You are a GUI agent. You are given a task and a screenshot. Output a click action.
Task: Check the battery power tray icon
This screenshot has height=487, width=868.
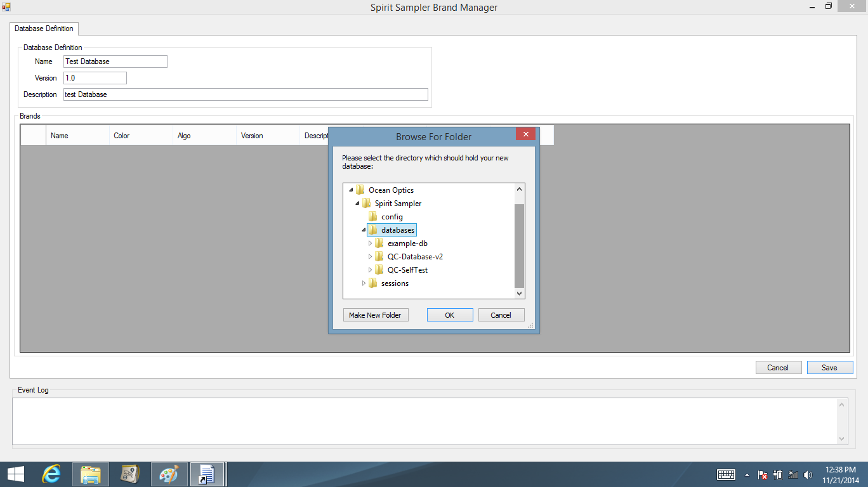coord(778,475)
